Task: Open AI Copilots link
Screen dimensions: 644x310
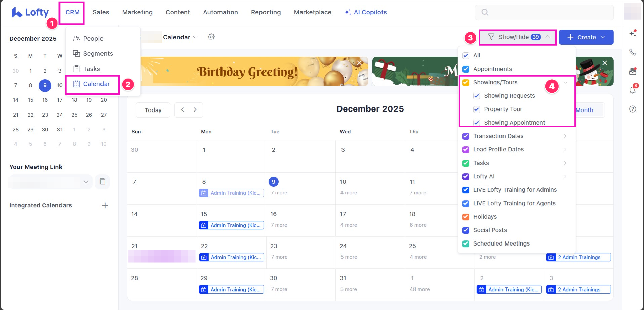Action: coord(366,12)
